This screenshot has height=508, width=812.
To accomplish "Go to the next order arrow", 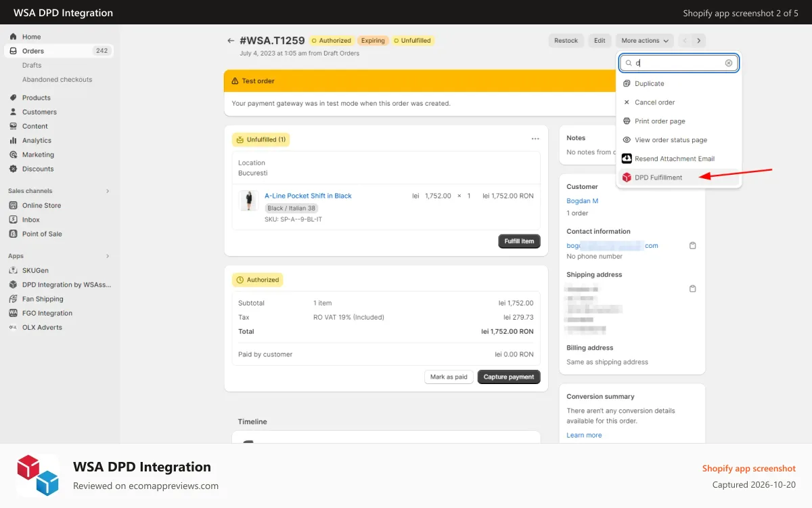I will point(700,41).
